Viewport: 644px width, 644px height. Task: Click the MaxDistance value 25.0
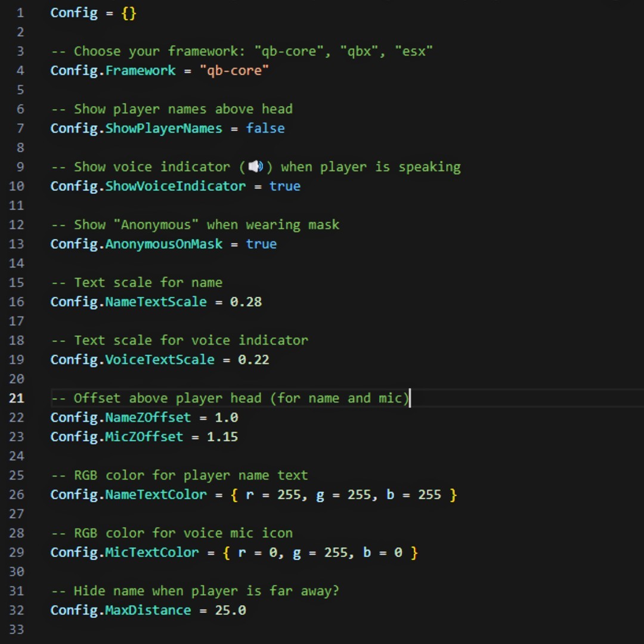(x=230, y=611)
